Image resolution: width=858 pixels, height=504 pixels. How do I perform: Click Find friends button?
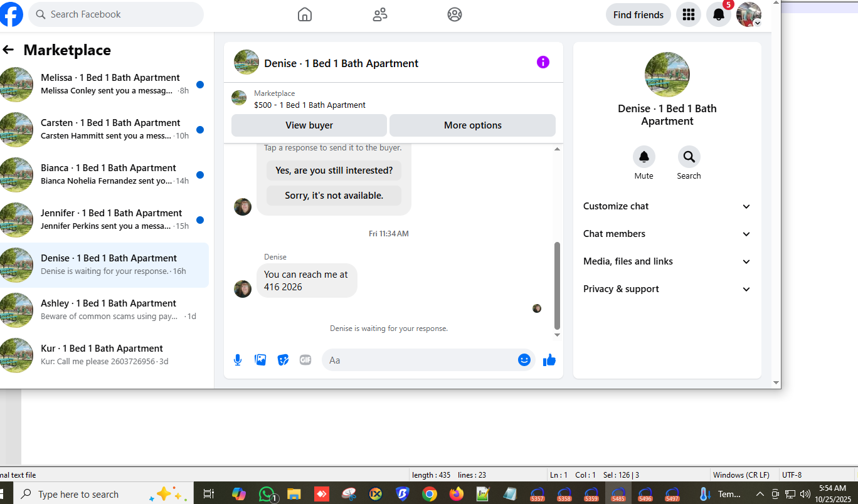(x=638, y=14)
